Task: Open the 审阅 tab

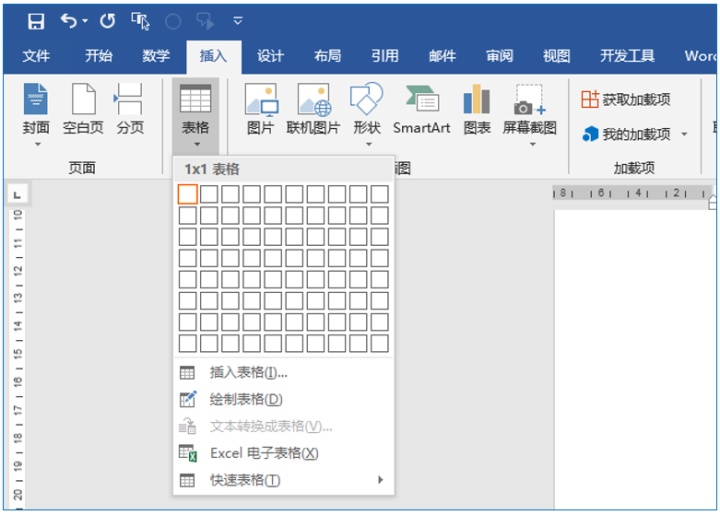Action: [500, 56]
